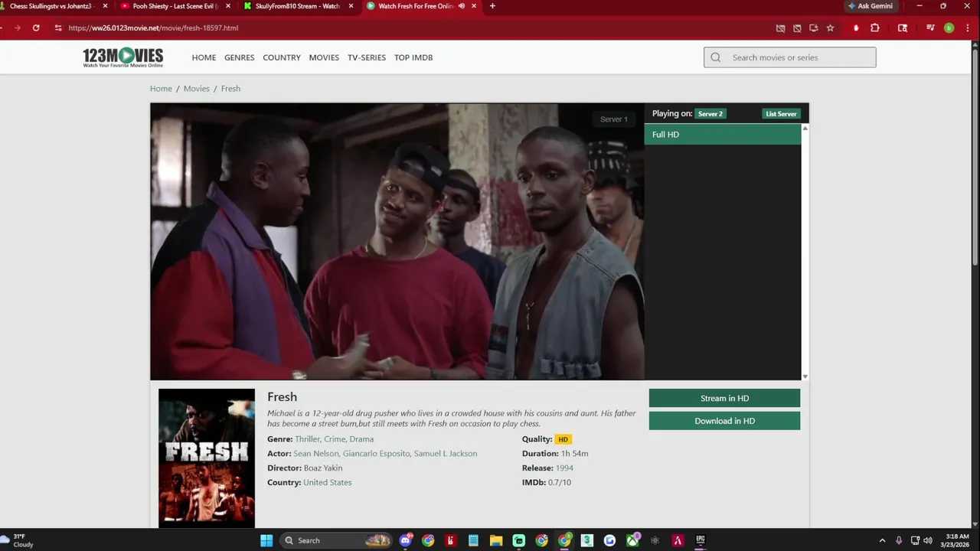Click the install app icon in the address bar
The image size is (980, 551).
813,28
